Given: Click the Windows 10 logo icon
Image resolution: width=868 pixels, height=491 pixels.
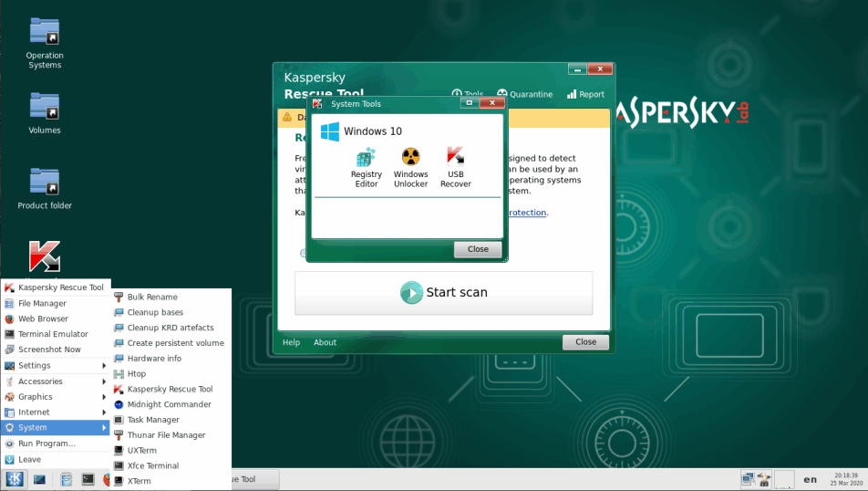Looking at the screenshot, I should 330,131.
